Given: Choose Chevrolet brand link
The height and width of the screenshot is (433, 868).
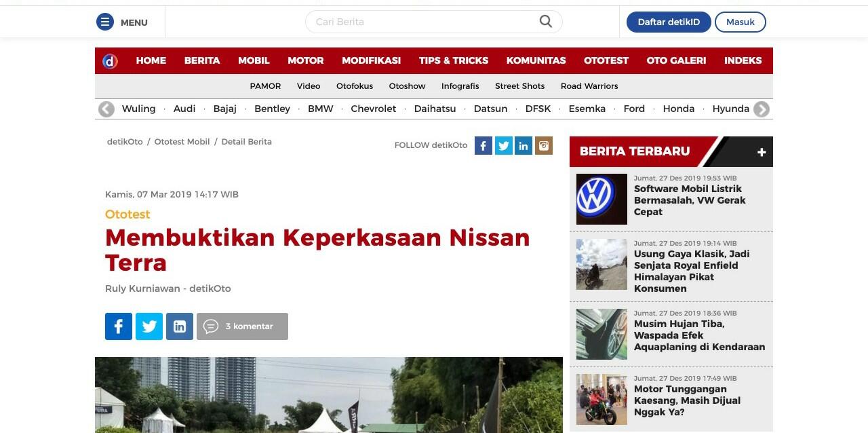Looking at the screenshot, I should tap(373, 109).
